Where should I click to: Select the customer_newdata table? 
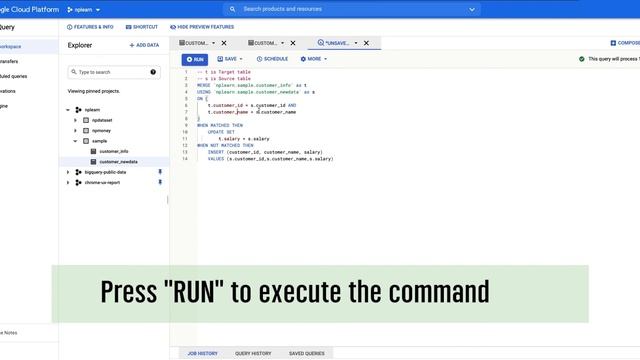[x=118, y=162]
